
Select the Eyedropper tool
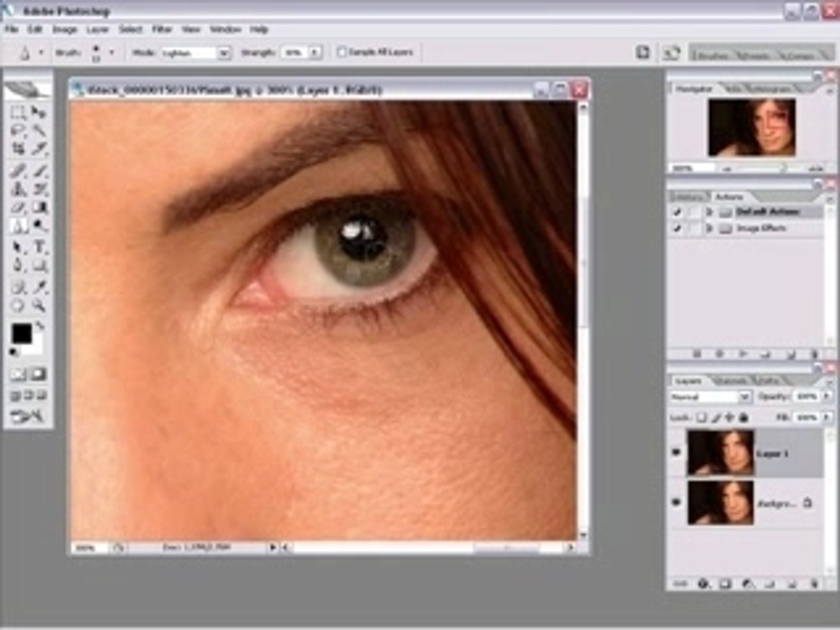tap(39, 287)
